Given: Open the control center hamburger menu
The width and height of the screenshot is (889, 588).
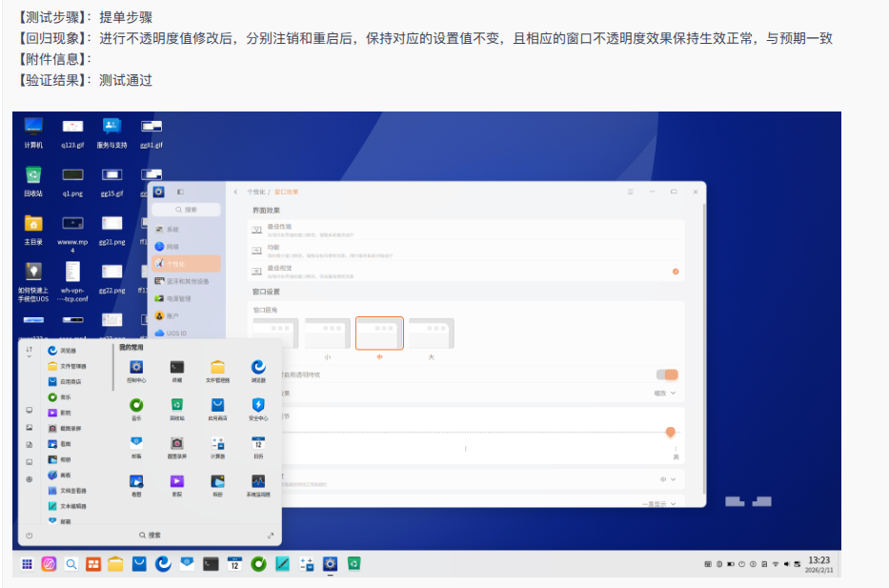Looking at the screenshot, I should [631, 193].
